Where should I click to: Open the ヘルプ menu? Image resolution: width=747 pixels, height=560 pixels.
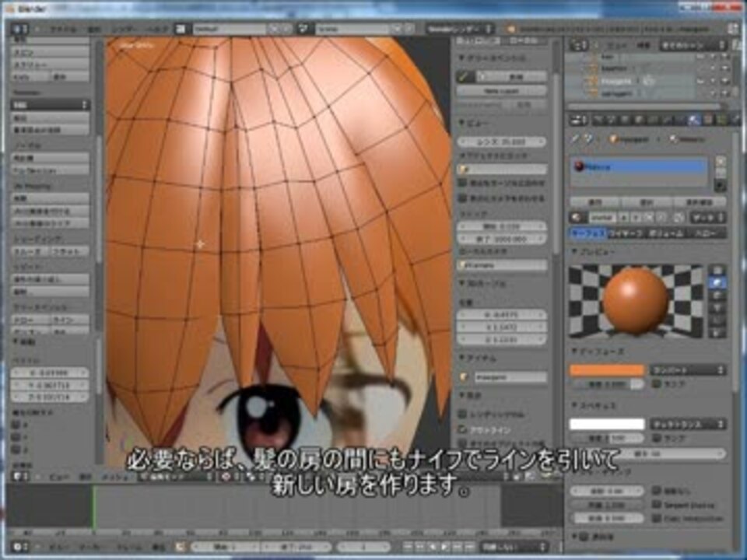[156, 29]
